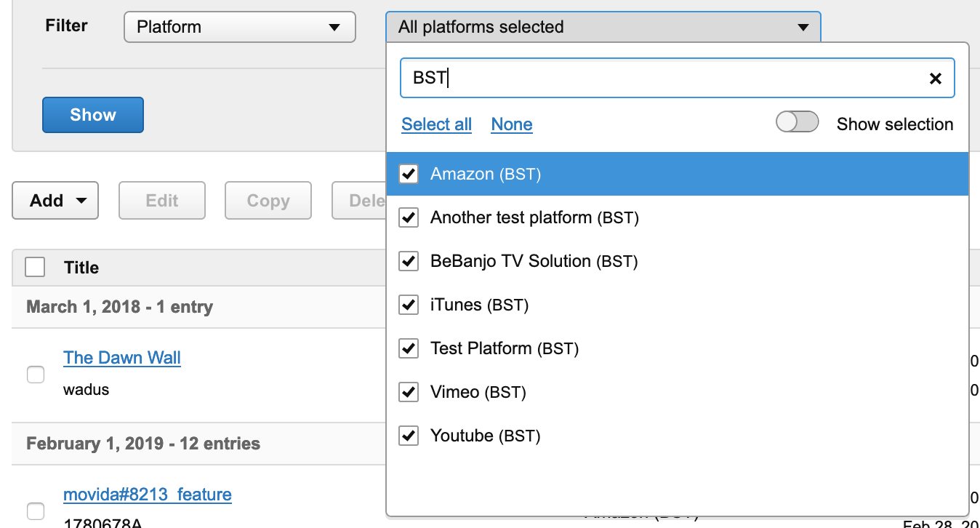980x528 pixels.
Task: Open The Dawn Wall title link
Action: tap(122, 358)
